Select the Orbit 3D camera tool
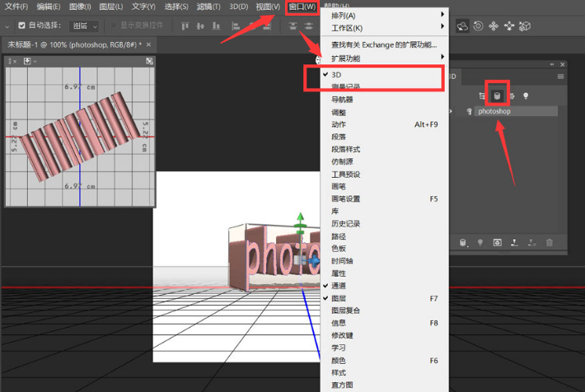This screenshot has height=392, width=585. (462, 26)
